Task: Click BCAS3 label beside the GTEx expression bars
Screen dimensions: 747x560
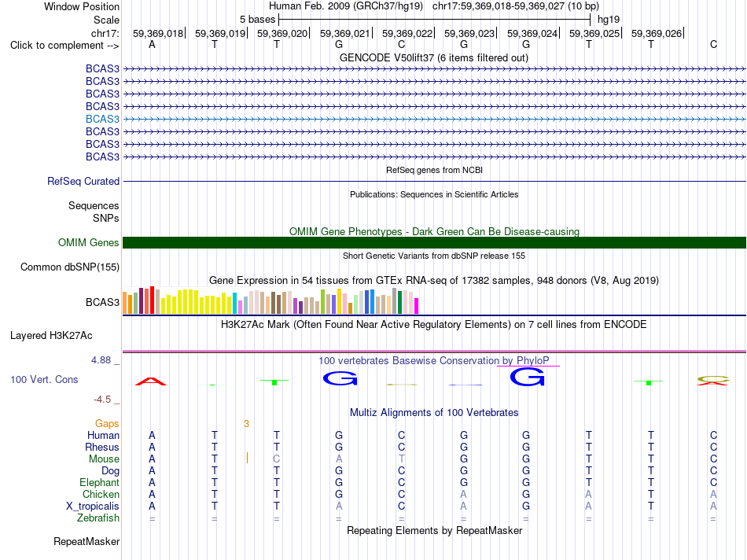Action: point(102,302)
